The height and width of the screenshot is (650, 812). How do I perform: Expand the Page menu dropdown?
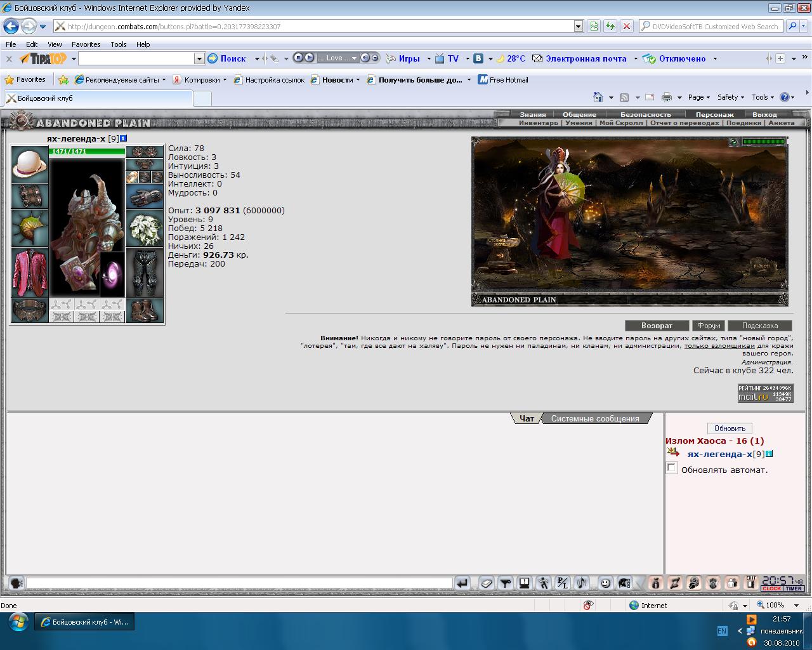tap(699, 97)
